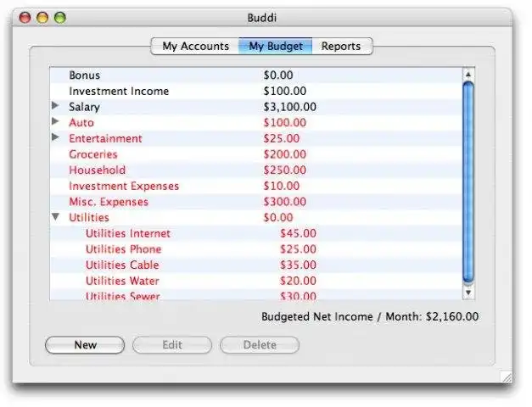The height and width of the screenshot is (407, 532).
Task: Close the Buddi window with red button
Action: pos(25,17)
